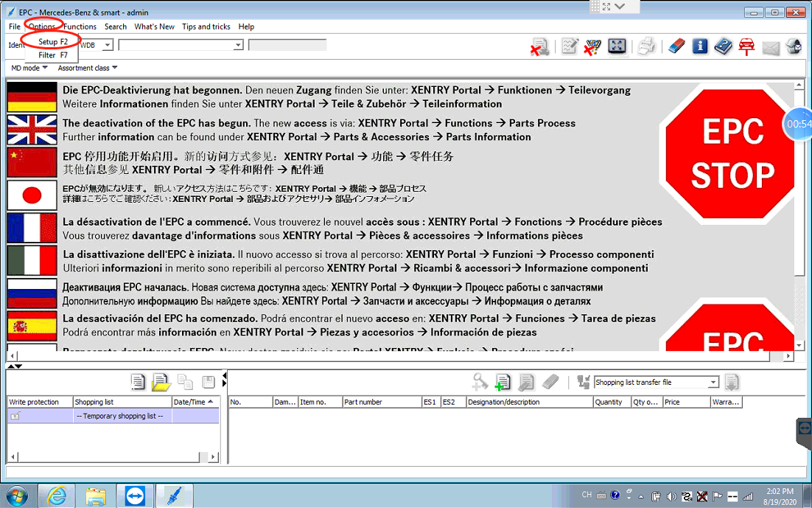Viewport: 812px width, 508px height.
Task: Click the Designation/description column header
Action: [x=529, y=402]
